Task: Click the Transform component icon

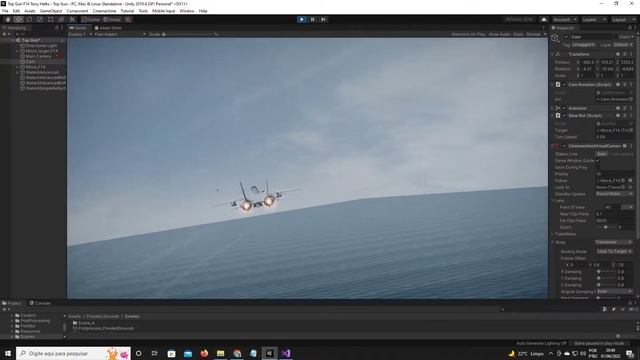Action: point(558,54)
